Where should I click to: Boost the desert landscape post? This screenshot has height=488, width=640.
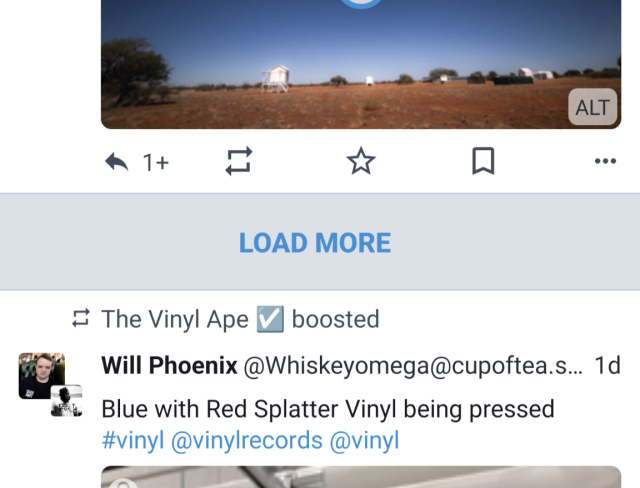coord(238,162)
